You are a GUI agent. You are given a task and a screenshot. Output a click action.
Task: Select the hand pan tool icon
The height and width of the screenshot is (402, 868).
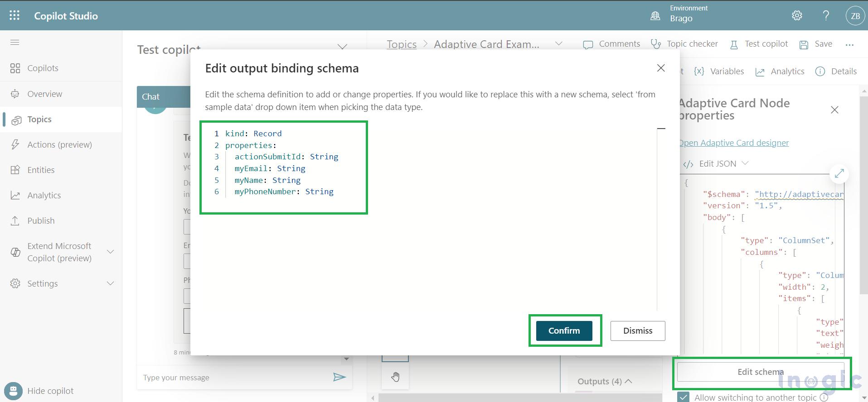pos(395,377)
